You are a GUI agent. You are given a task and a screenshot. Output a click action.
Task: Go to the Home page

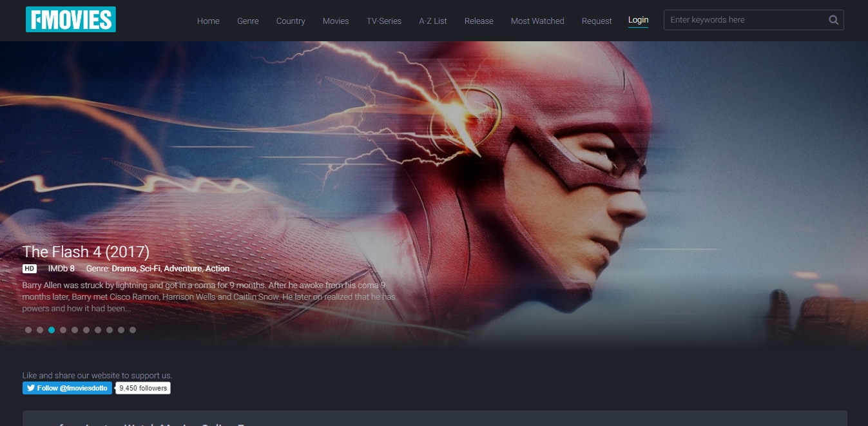click(208, 21)
